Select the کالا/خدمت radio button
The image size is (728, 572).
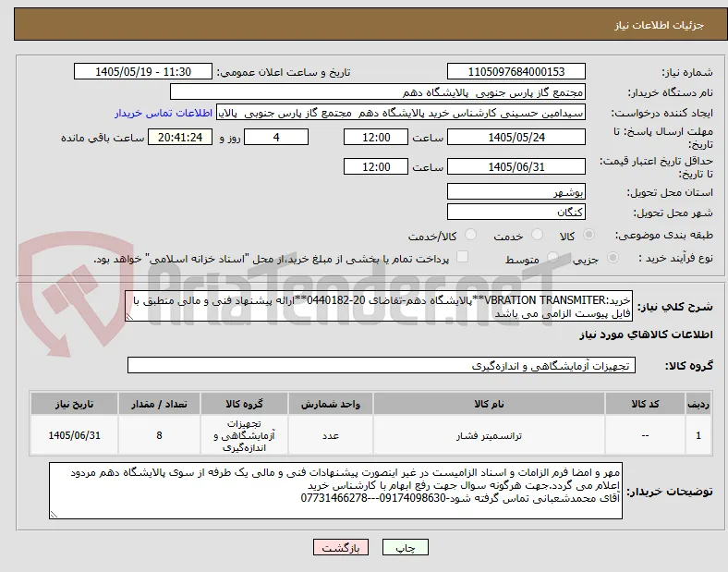coord(471,235)
